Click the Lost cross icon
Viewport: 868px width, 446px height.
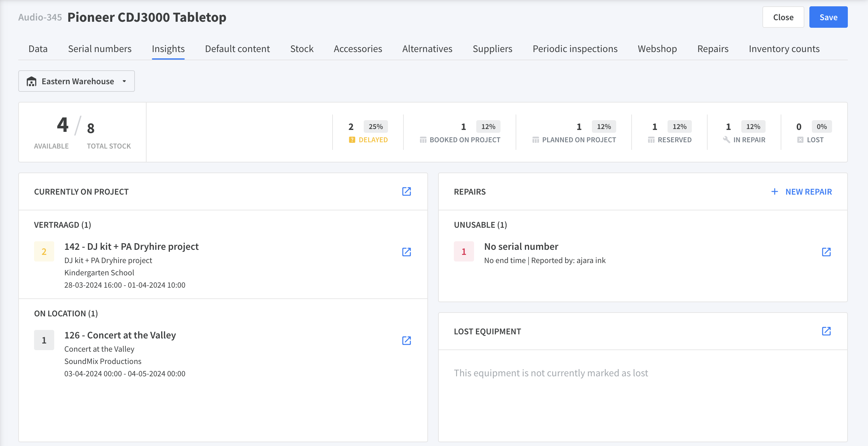pyautogui.click(x=800, y=139)
